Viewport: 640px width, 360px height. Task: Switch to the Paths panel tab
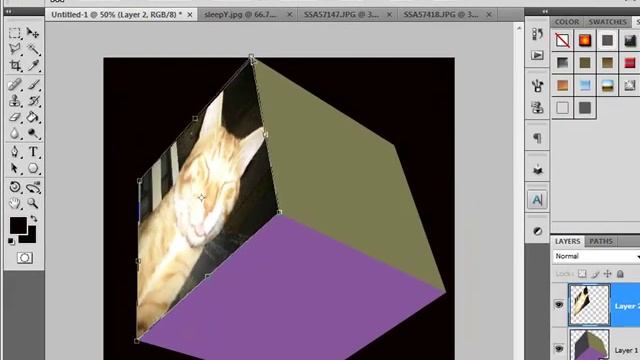[601, 241]
